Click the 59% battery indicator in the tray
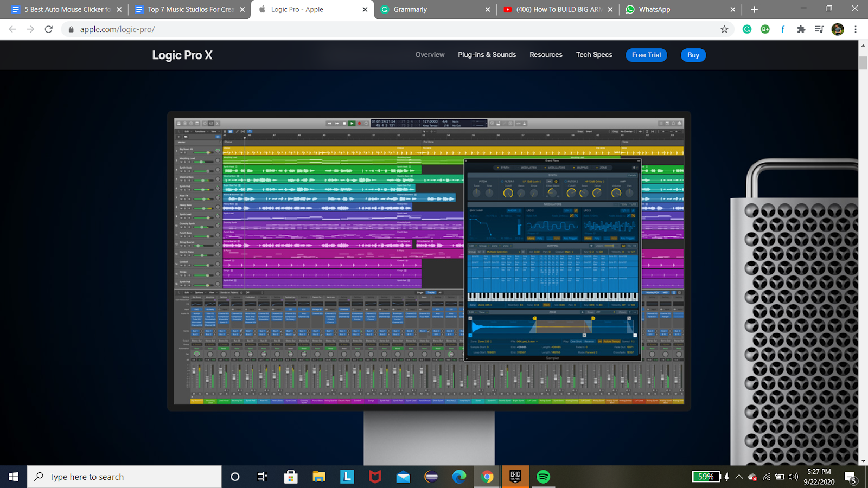The height and width of the screenshot is (488, 868). click(706, 477)
